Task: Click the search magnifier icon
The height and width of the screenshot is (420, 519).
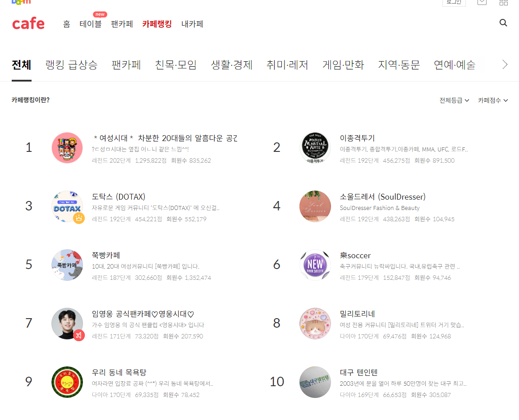Action: [x=503, y=23]
